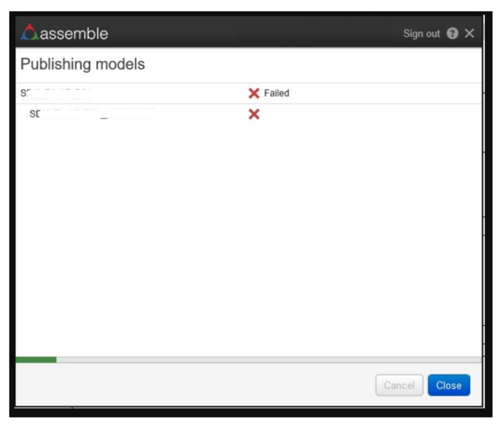Click the Sign out link
The height and width of the screenshot is (429, 504).
(x=421, y=34)
